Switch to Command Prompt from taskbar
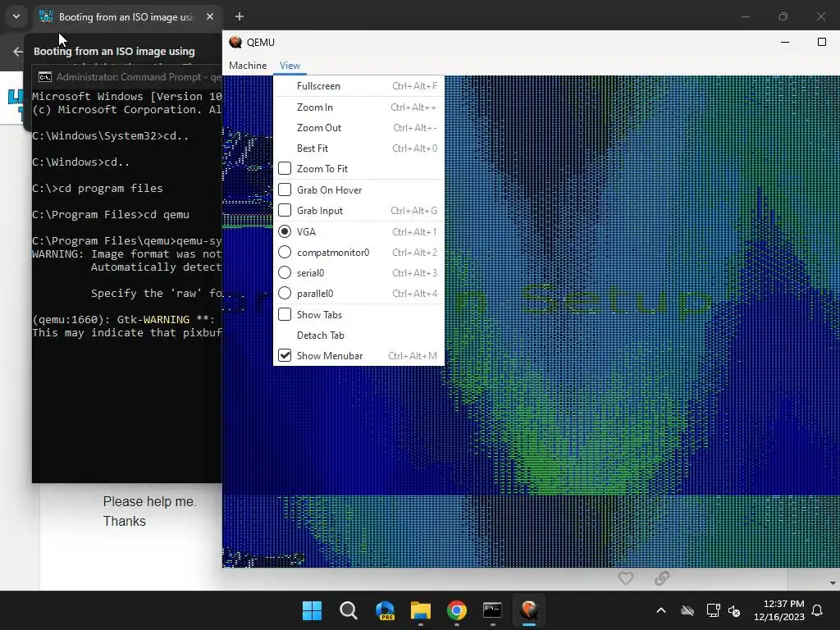 [x=492, y=610]
